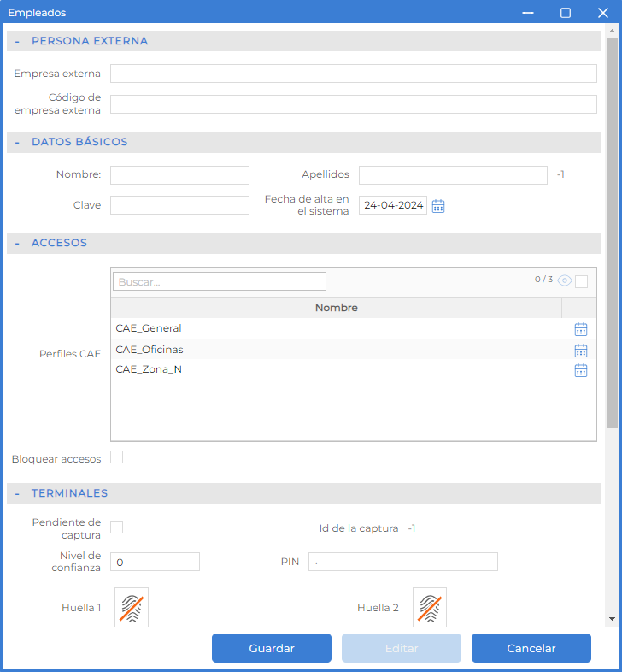Collapse the DATOS BÁSICOS section
The width and height of the screenshot is (622, 672).
(x=17, y=142)
